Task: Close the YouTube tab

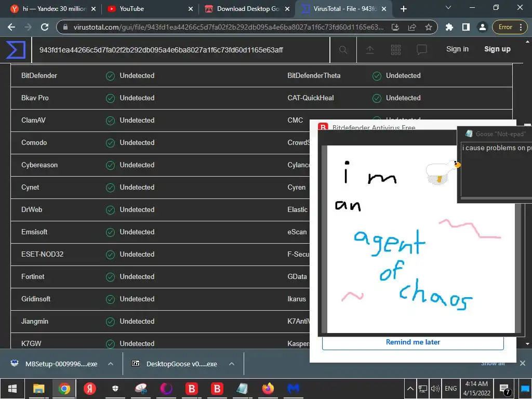Action: pyautogui.click(x=191, y=9)
